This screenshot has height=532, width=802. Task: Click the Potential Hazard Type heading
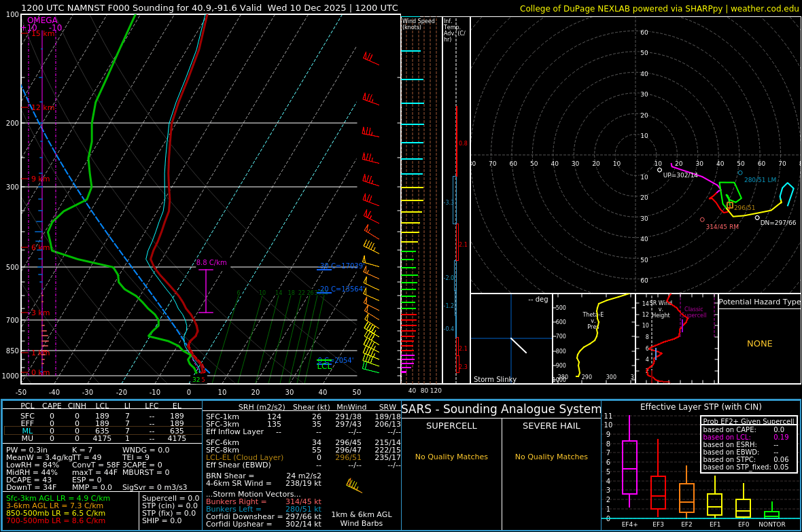(759, 302)
